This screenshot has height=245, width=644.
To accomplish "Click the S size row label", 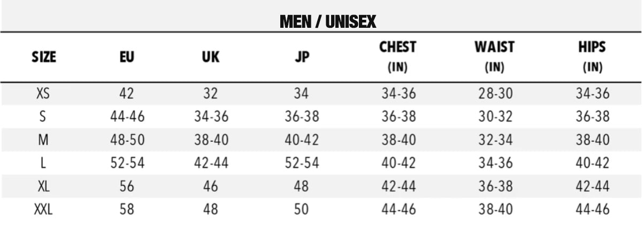I will [x=43, y=117].
